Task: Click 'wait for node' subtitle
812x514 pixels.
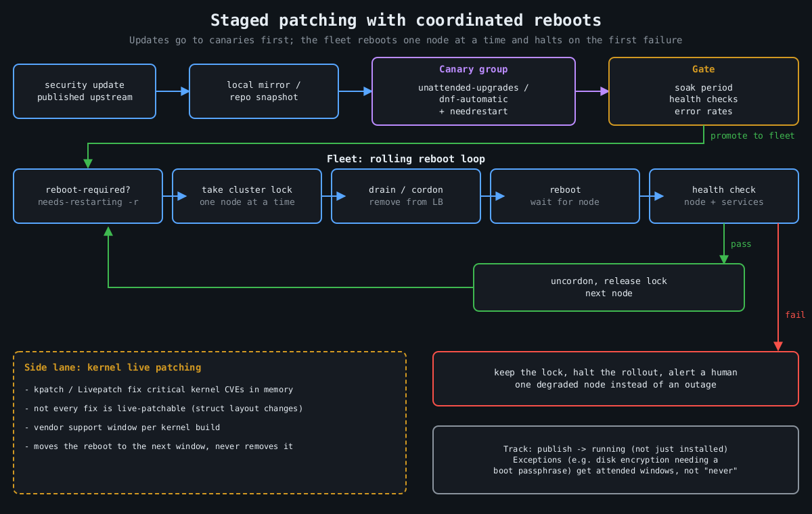Action: coord(565,202)
